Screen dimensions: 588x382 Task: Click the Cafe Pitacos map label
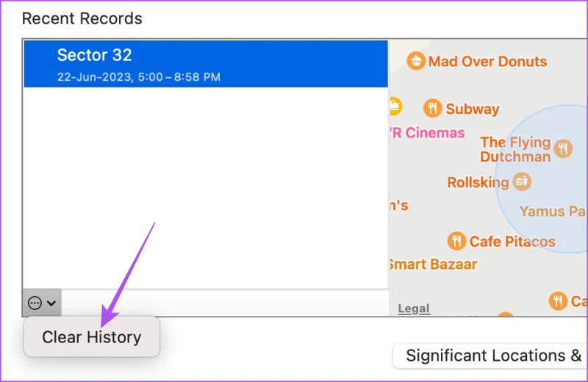pyautogui.click(x=512, y=242)
